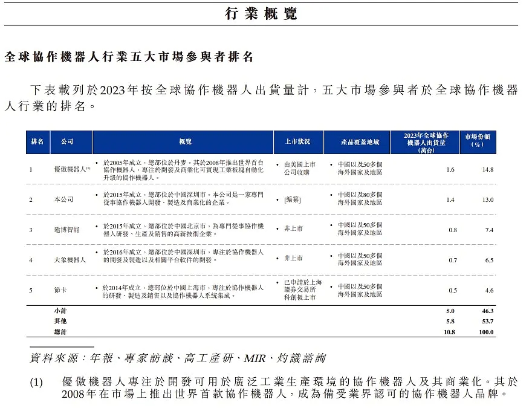Click the source line 資料來源：年報、專家訪談
This screenshot has width=532, height=408.
[178, 358]
